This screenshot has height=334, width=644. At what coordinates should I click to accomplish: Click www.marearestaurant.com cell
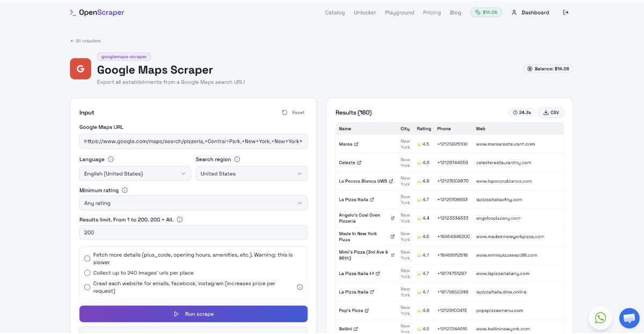tap(506, 144)
